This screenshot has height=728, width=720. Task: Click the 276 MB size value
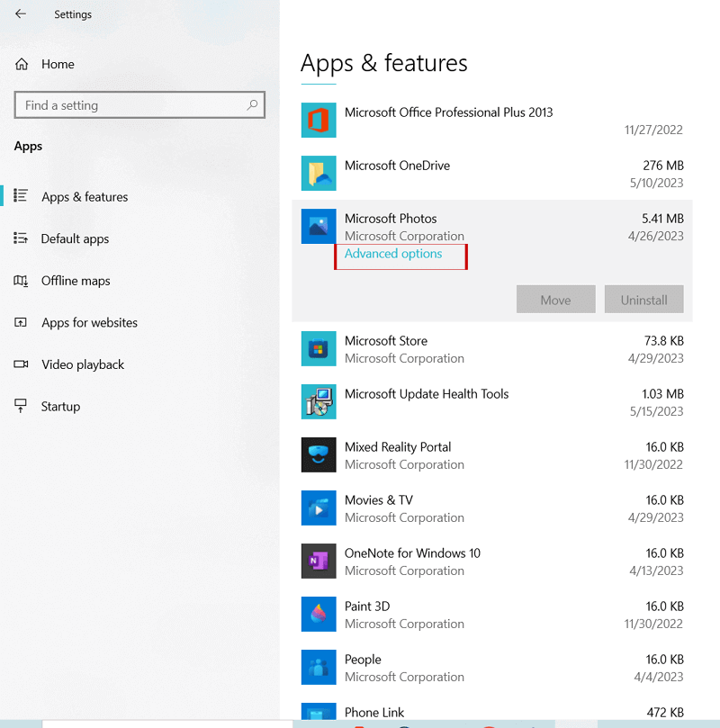tap(663, 166)
